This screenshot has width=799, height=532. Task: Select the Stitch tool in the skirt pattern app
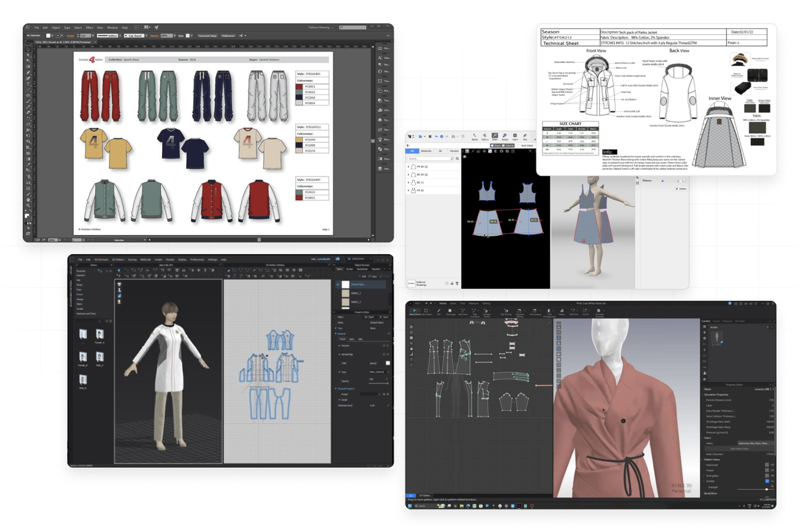point(495,137)
